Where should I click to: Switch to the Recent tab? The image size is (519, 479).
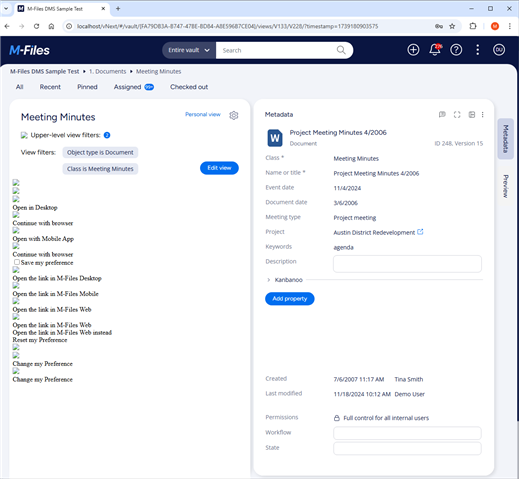click(50, 87)
